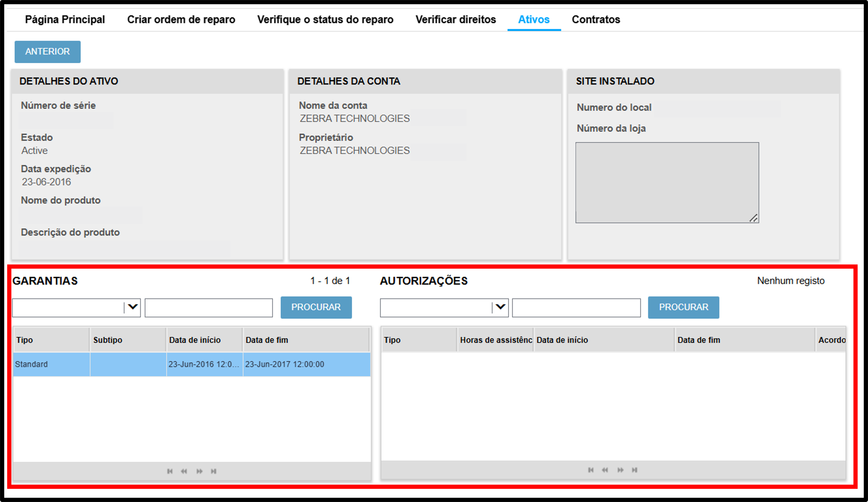868x502 pixels.
Task: Go to previous page in Garantias pager
Action: click(x=184, y=471)
